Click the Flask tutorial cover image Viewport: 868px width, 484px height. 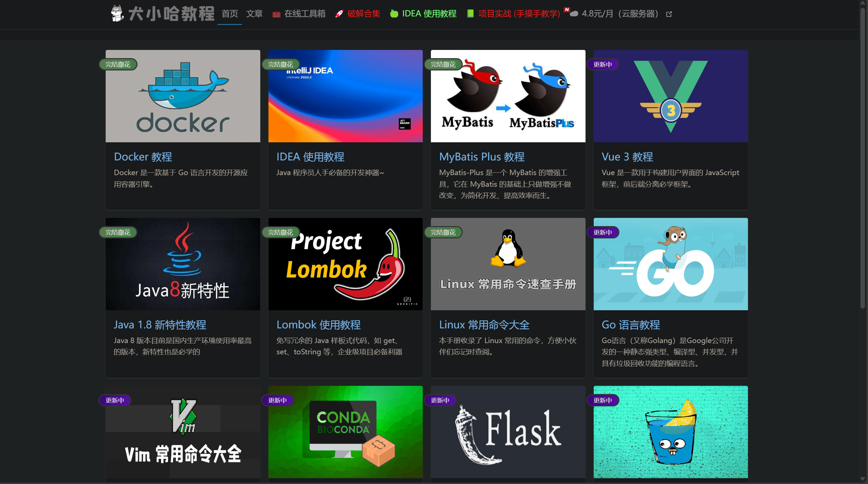pyautogui.click(x=508, y=432)
